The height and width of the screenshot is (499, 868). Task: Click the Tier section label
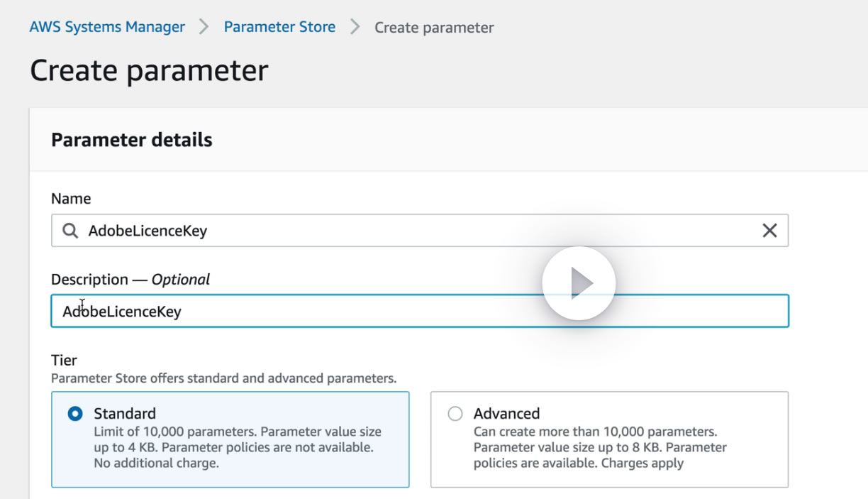(65, 360)
